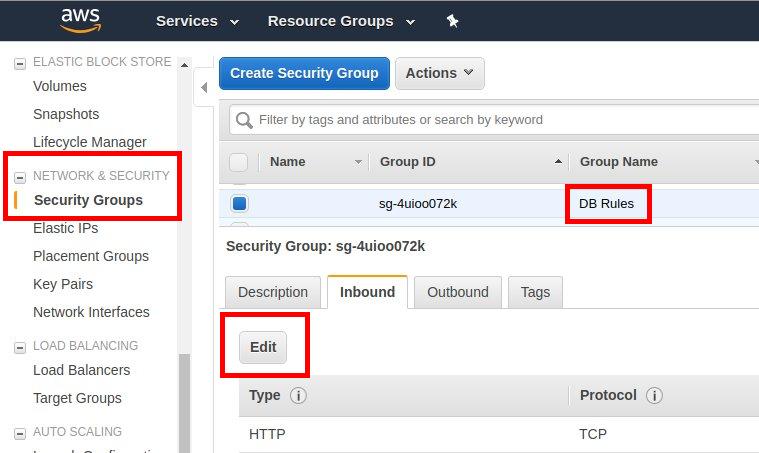Click the Security Group: sg-4uioo072k heading
759x453 pixels.
[325, 246]
